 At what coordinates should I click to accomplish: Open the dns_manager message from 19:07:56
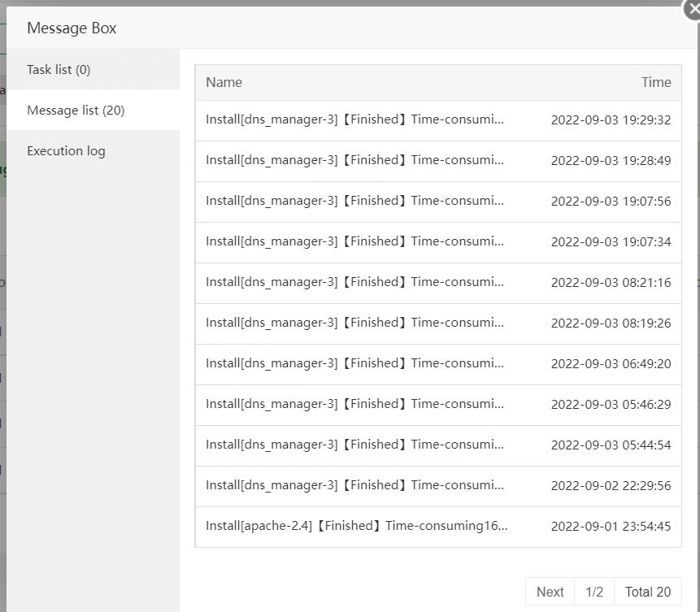click(x=355, y=202)
